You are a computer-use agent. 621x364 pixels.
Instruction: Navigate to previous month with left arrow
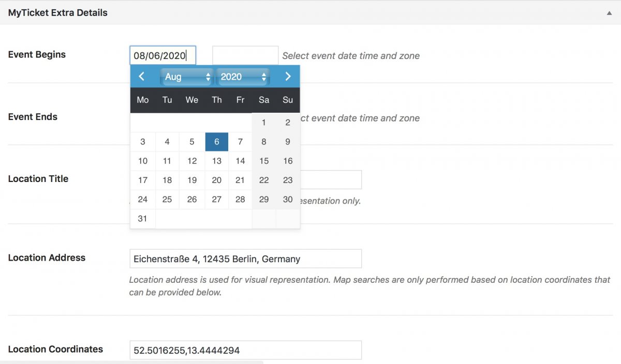point(142,76)
